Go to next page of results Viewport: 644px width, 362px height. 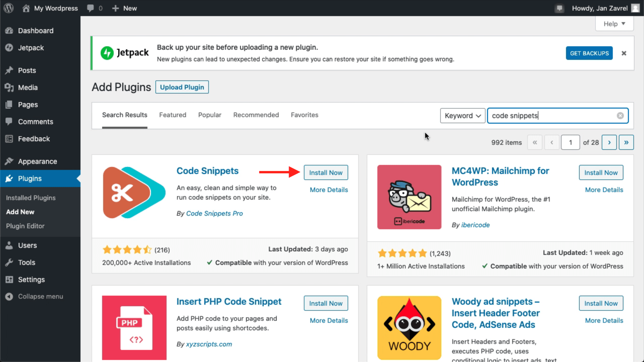pyautogui.click(x=609, y=142)
